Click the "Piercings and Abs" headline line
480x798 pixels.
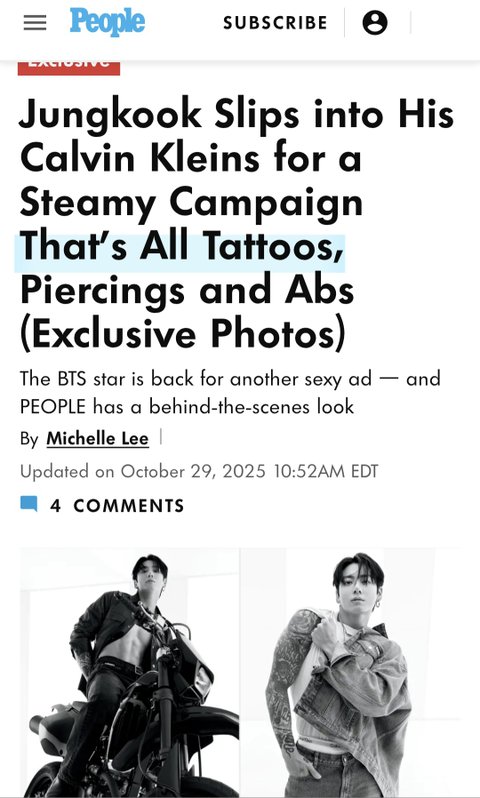click(x=187, y=290)
